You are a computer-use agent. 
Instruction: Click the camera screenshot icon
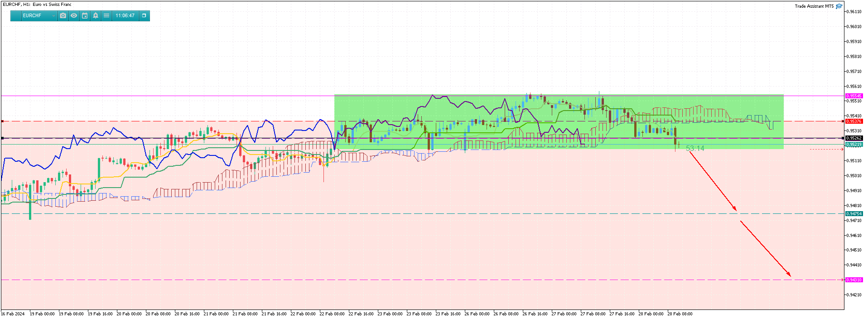pyautogui.click(x=63, y=15)
